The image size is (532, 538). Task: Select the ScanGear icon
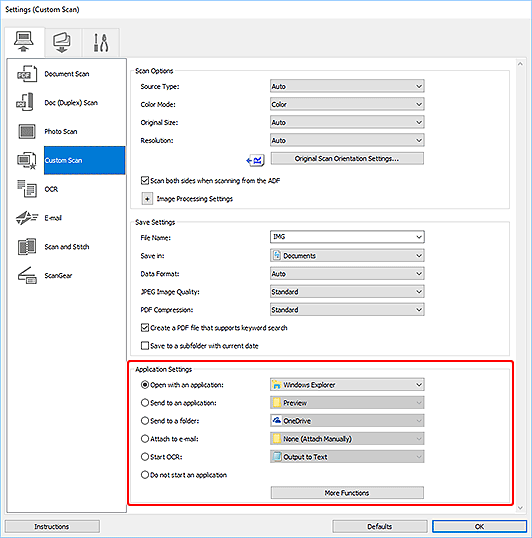(27, 275)
